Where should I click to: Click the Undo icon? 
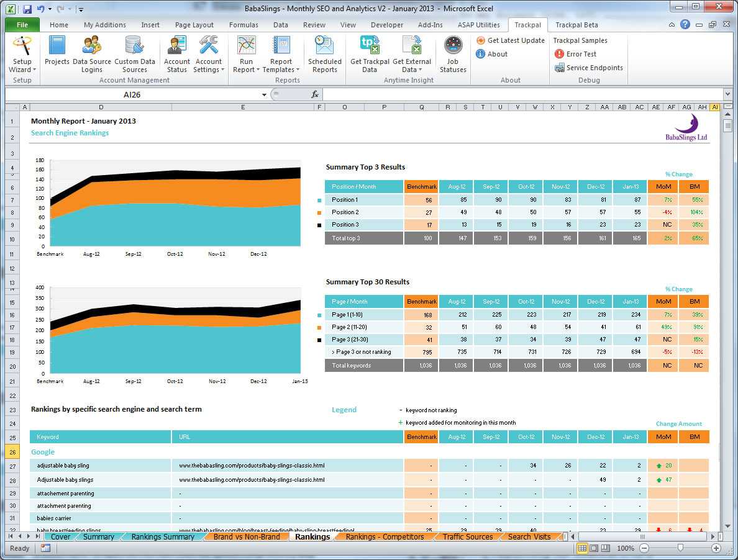[40, 9]
